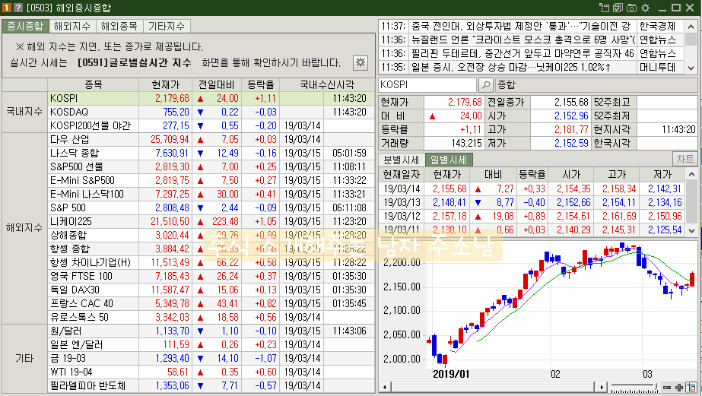The height and width of the screenshot is (396, 702).
Task: Click the magnifier search icon beside KOSPI
Action: coord(485,85)
